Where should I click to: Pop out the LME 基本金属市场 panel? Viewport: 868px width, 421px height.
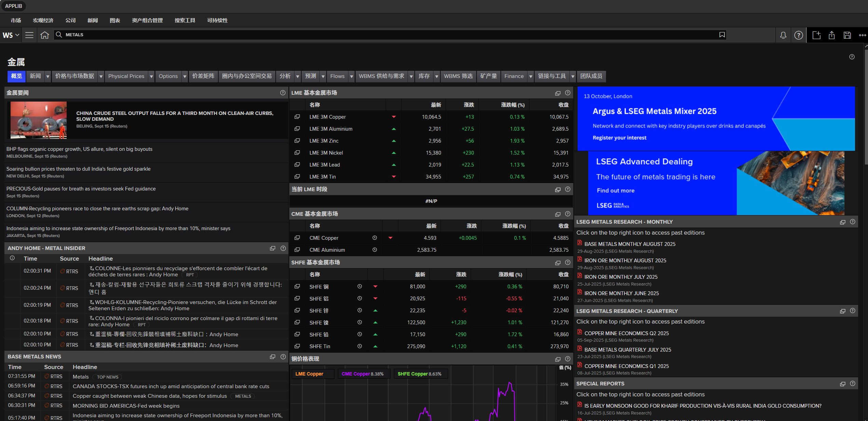(557, 93)
